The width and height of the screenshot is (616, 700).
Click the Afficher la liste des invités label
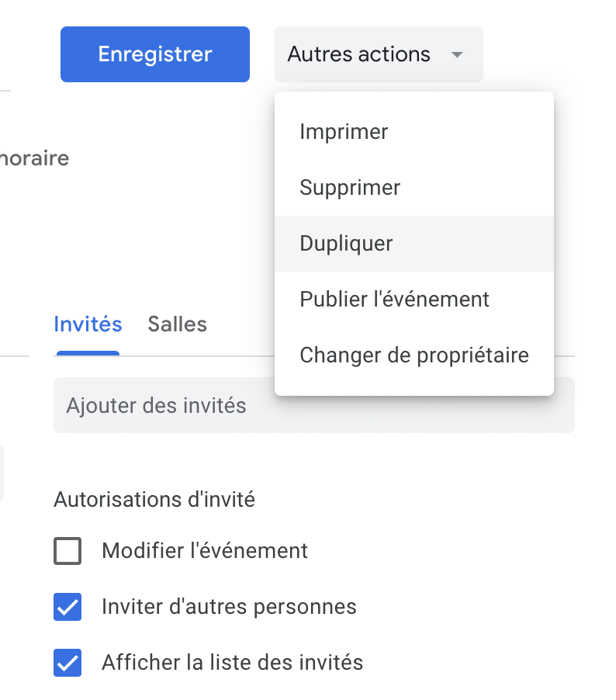coord(232,663)
